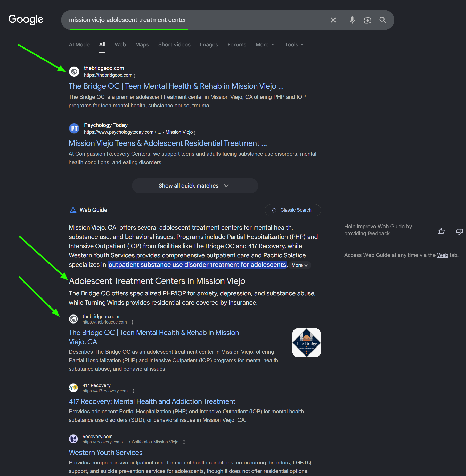Open The Bridge OC Mission Viejo, CA link

(x=154, y=337)
